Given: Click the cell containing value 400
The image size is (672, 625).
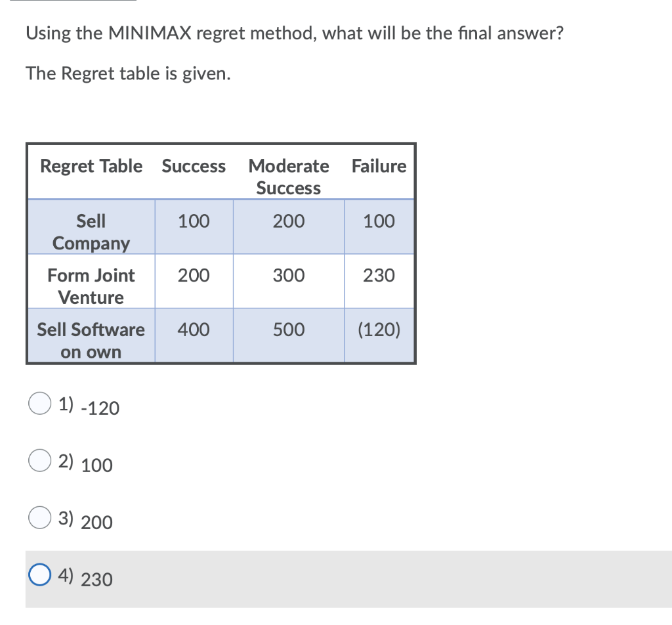Looking at the screenshot, I should tap(194, 330).
